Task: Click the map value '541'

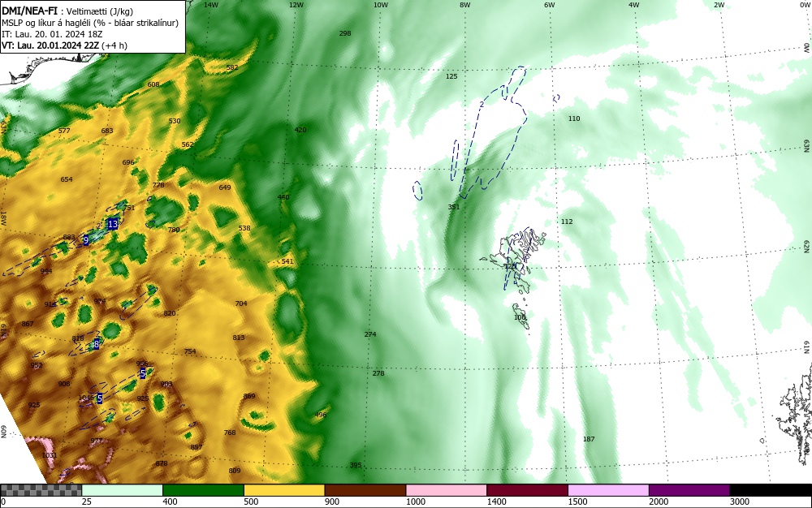Action: click(287, 261)
